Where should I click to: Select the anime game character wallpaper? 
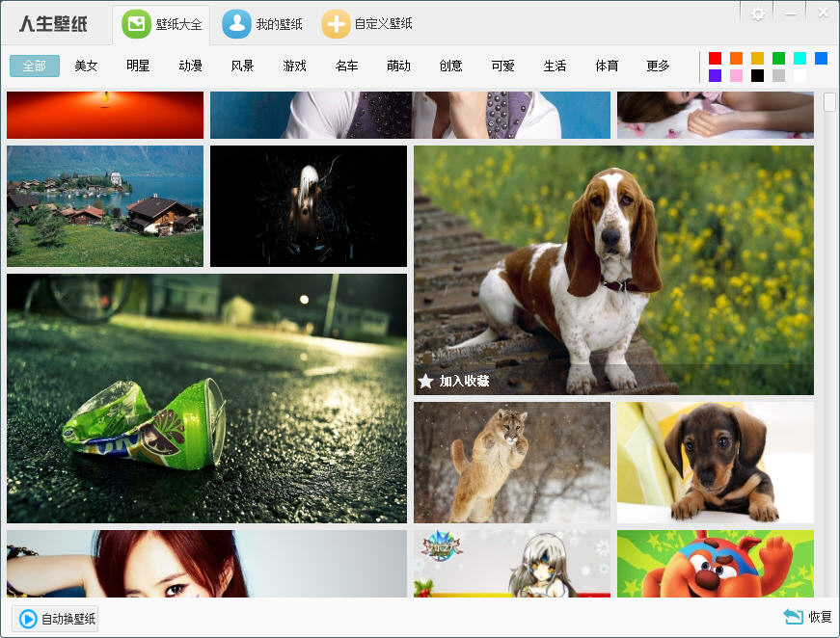click(x=511, y=564)
